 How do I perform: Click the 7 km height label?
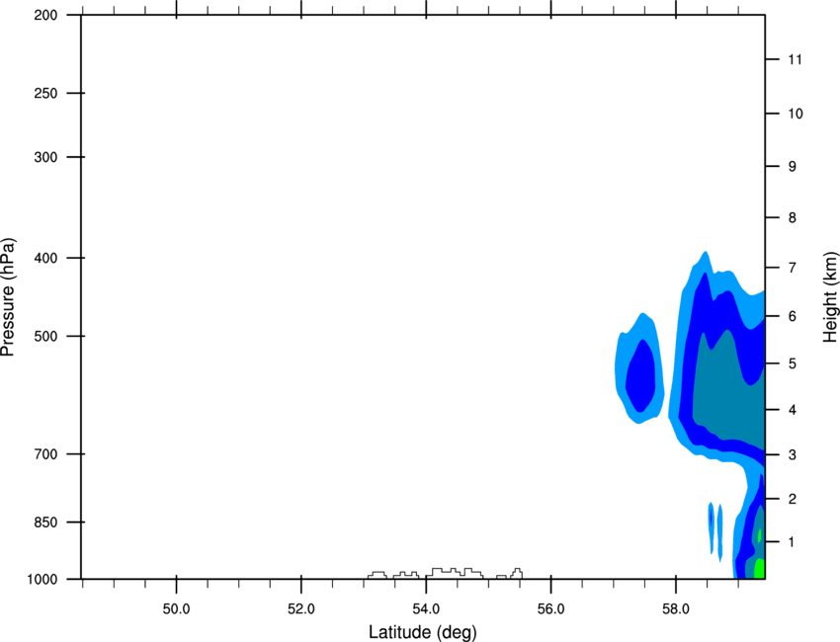pos(793,268)
